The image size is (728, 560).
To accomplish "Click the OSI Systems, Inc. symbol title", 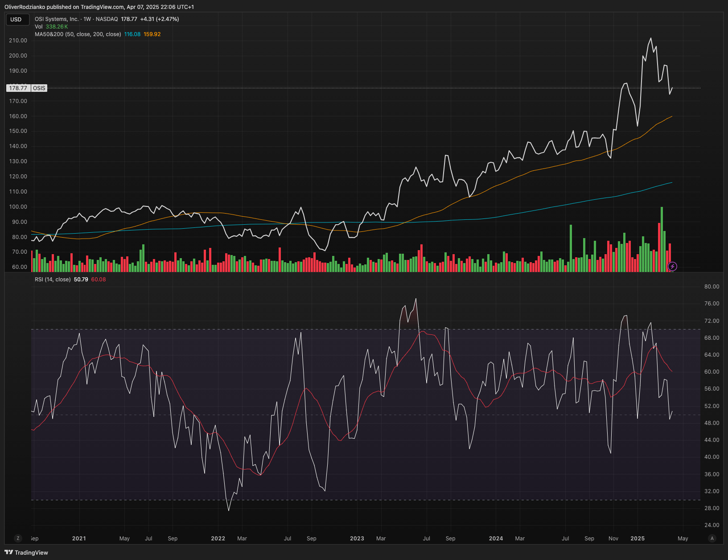I will (x=57, y=19).
